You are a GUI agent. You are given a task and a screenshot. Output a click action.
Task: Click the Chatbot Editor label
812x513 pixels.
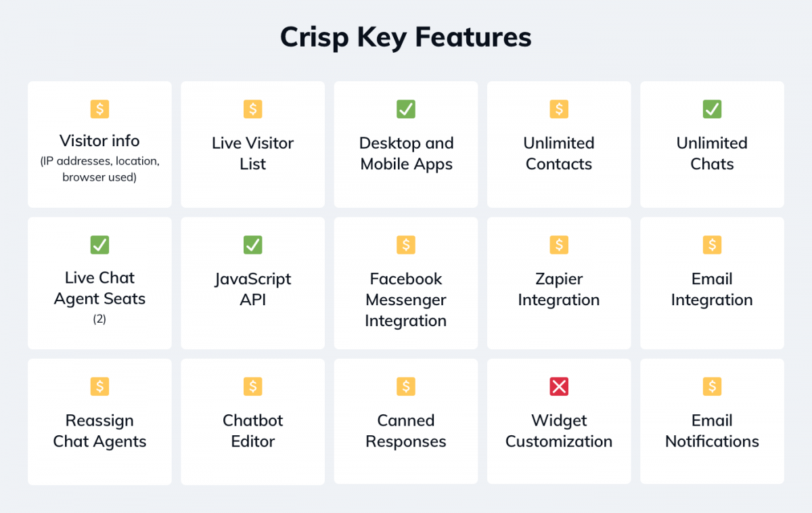pos(252,431)
